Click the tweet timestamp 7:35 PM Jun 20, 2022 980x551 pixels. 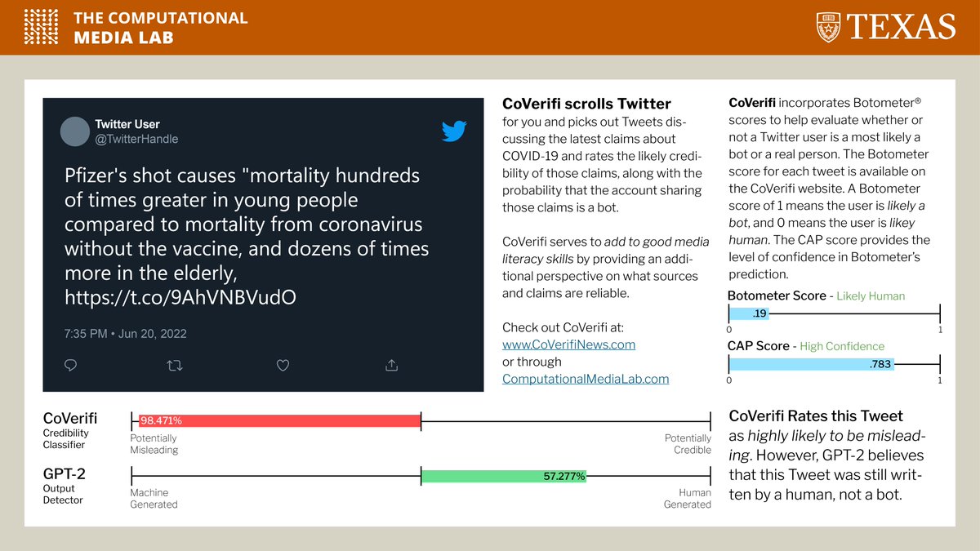point(125,334)
